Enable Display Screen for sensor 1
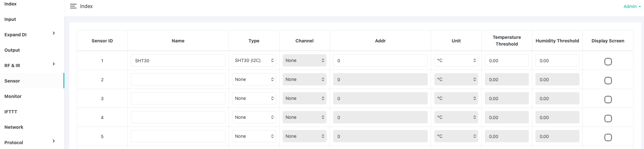Screen dimensions: 644x149 608,62
